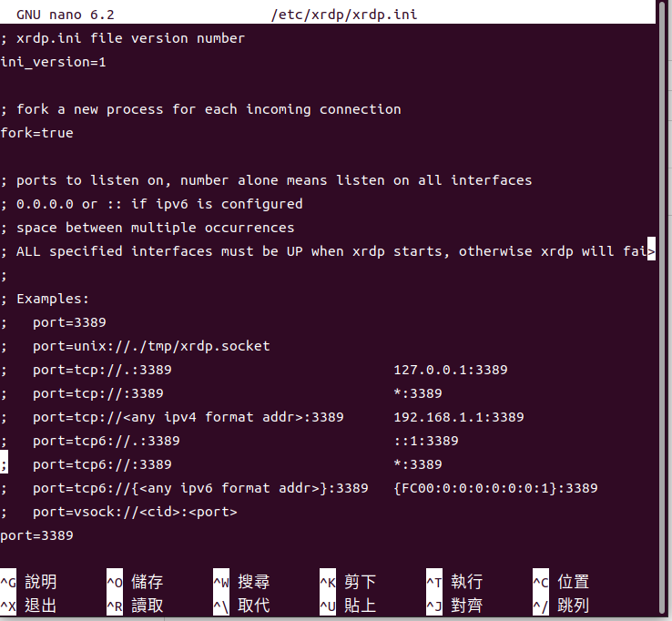The width and height of the screenshot is (672, 621).
Task: Place cursor on fork=true line
Action: (x=36, y=133)
